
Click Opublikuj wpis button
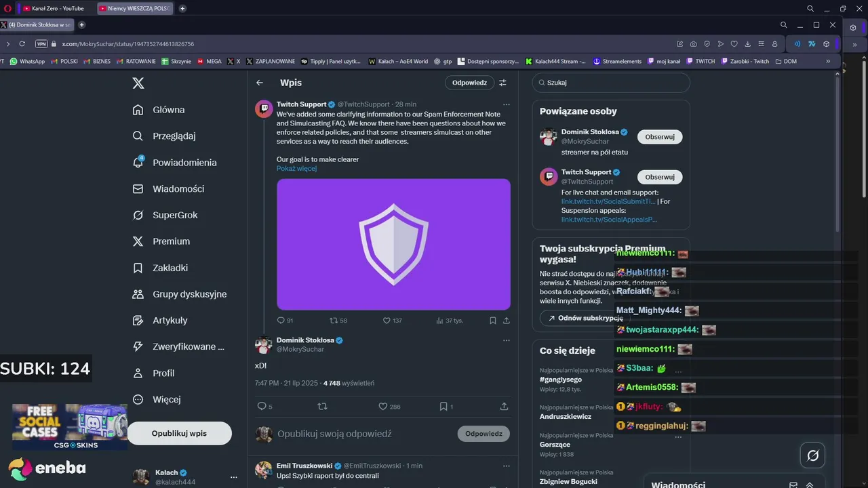pyautogui.click(x=179, y=433)
